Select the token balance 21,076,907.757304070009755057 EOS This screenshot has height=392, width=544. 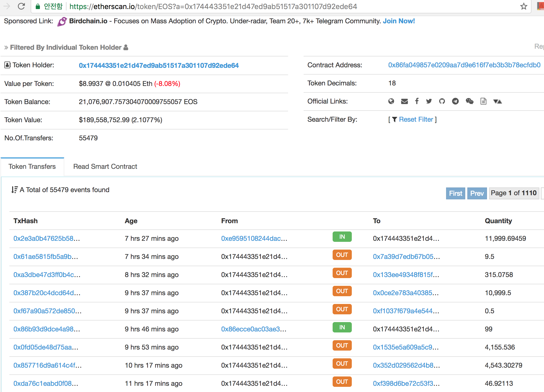(x=138, y=102)
